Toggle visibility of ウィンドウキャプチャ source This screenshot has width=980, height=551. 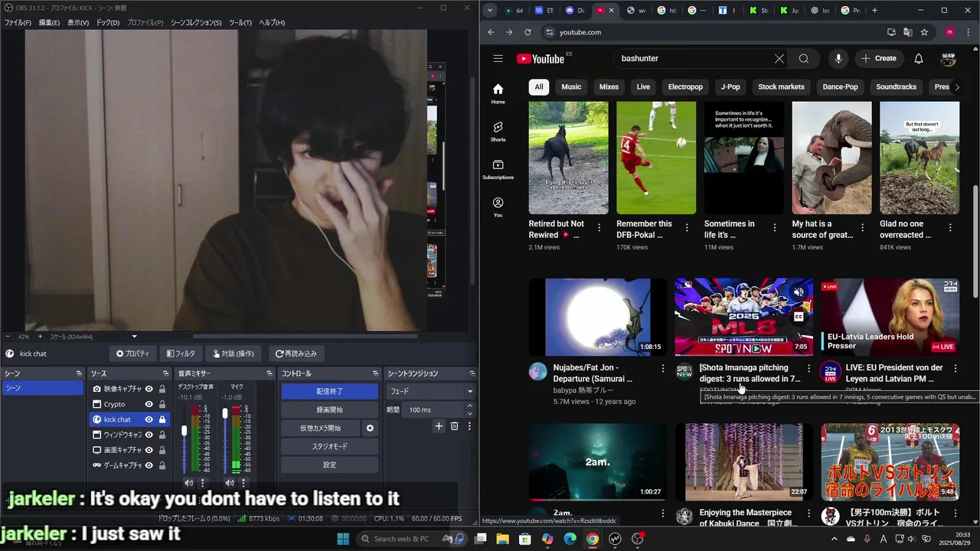tap(149, 435)
